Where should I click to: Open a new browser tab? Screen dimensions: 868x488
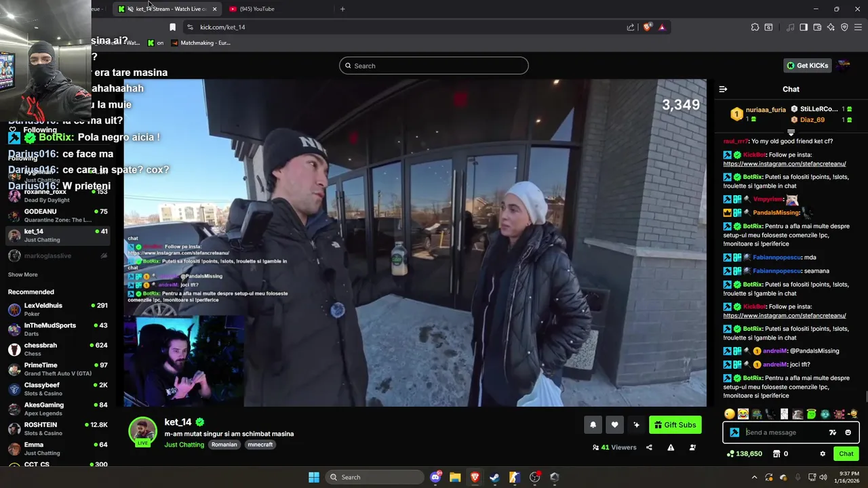[342, 9]
